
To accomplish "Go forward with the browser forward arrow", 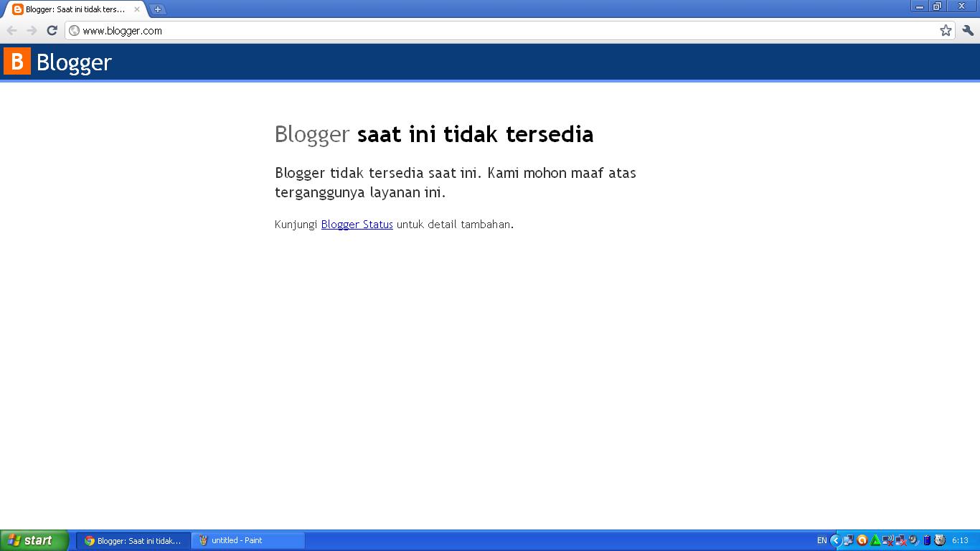I will tap(32, 30).
